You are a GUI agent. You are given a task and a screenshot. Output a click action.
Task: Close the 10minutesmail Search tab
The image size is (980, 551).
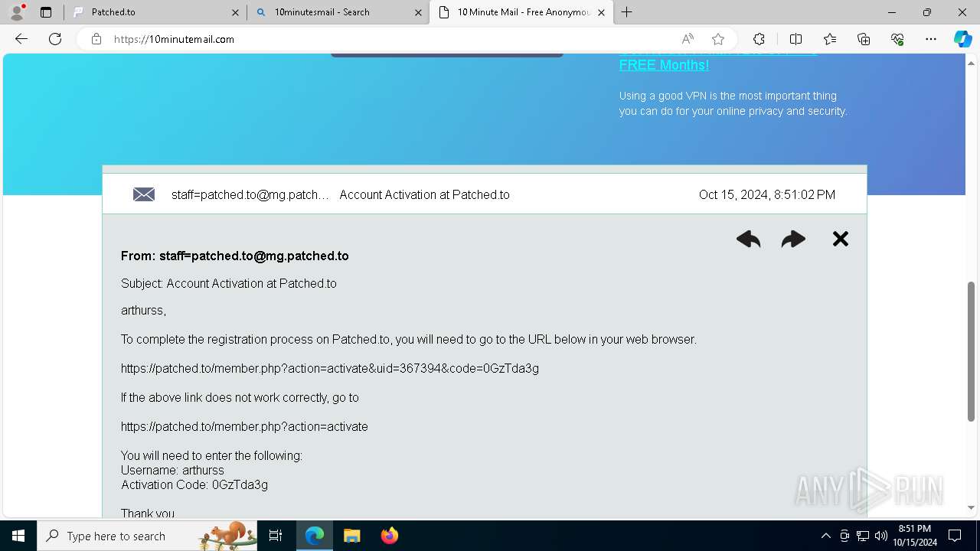(x=418, y=12)
